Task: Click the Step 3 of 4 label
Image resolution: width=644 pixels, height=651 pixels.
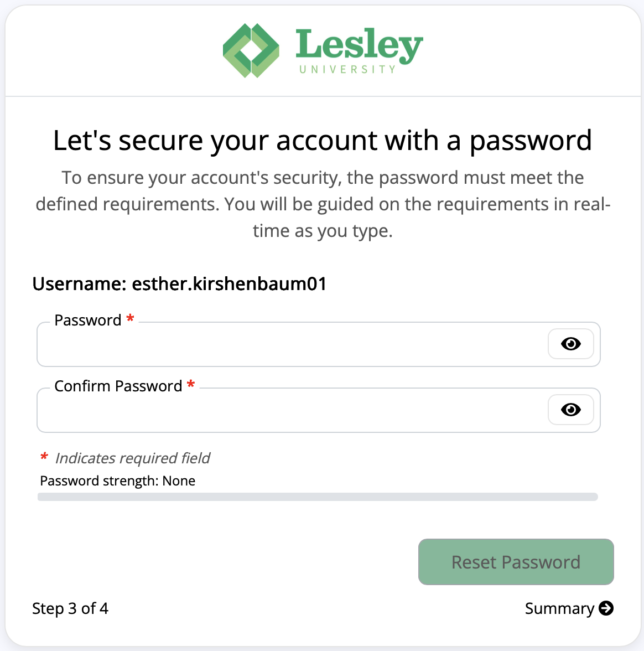Action: click(70, 608)
